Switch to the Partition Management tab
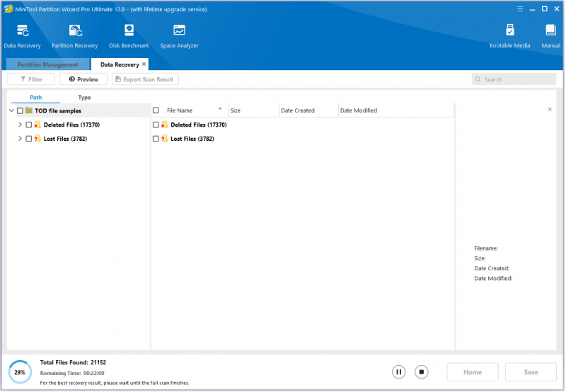 coord(47,64)
